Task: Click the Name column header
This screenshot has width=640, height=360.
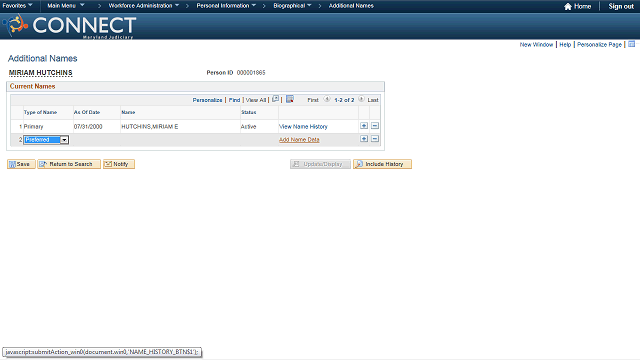Action: (x=128, y=112)
